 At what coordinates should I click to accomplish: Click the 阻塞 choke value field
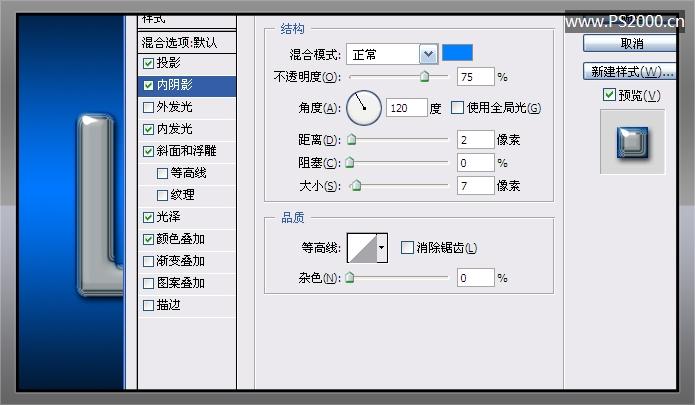tap(476, 163)
